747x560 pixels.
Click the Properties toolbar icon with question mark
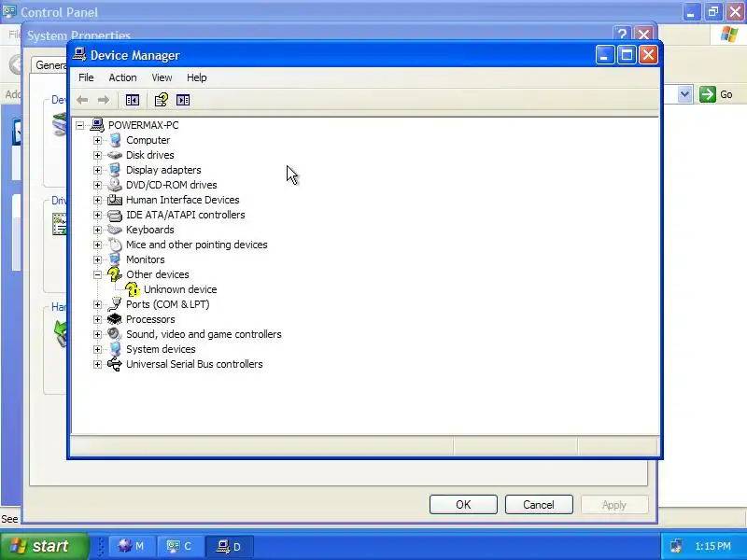click(161, 100)
